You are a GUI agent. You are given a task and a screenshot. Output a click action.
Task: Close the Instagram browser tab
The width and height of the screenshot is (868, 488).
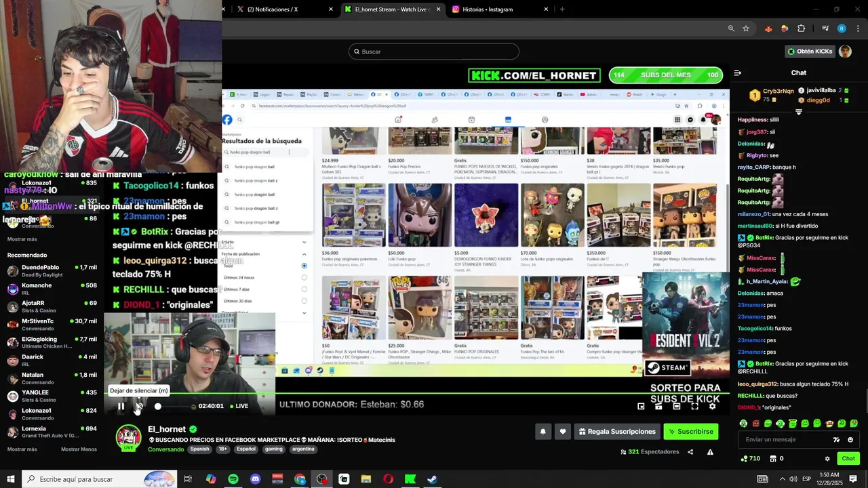tap(546, 9)
